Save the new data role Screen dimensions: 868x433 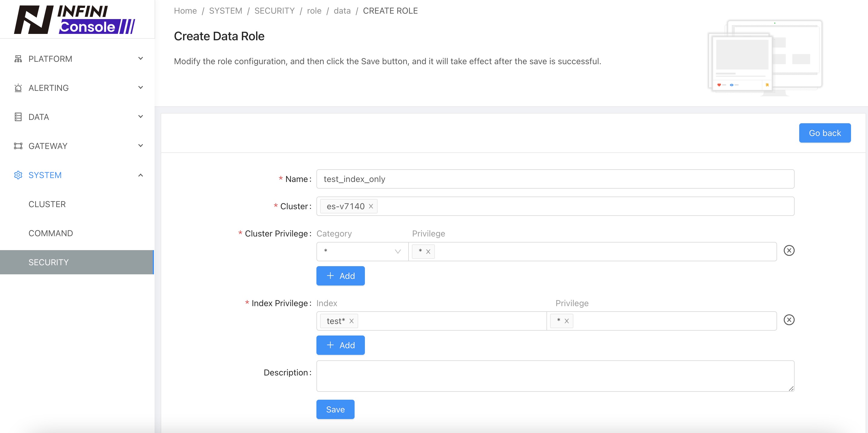[x=335, y=409]
